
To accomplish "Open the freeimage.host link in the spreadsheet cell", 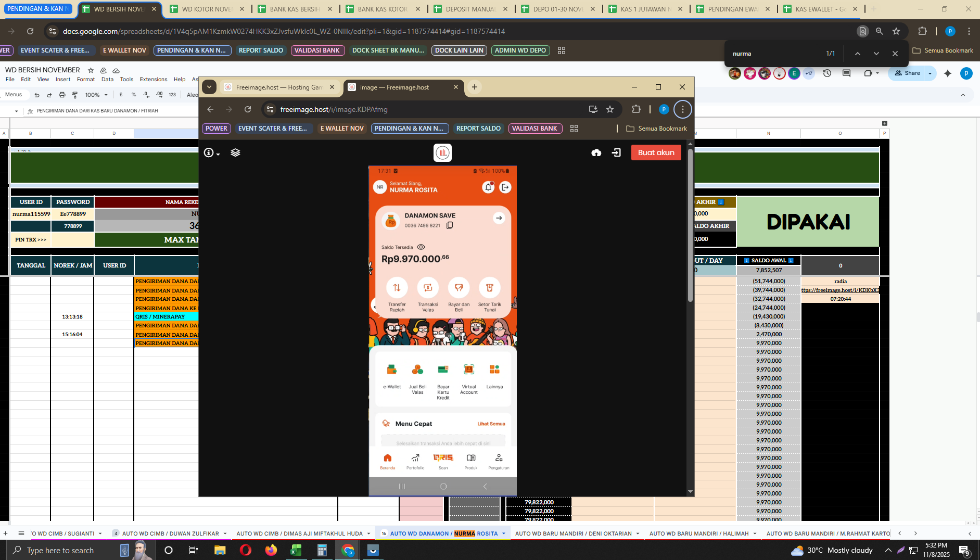I will [840, 290].
